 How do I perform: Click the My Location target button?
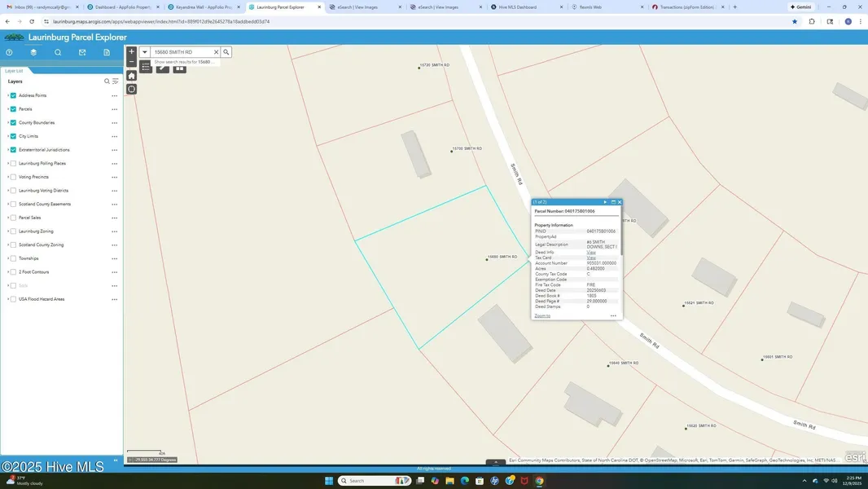coord(131,89)
